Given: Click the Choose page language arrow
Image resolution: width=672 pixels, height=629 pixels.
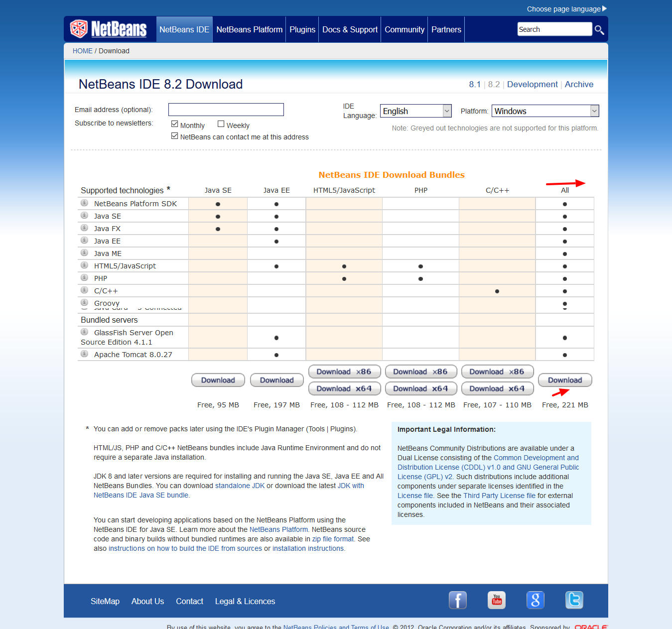Looking at the screenshot, I should point(604,8).
